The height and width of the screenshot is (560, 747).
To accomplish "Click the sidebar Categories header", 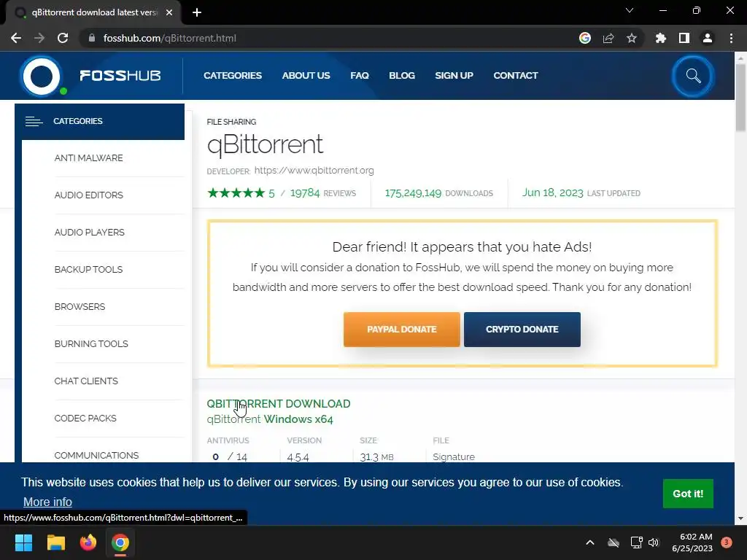I will (x=99, y=122).
